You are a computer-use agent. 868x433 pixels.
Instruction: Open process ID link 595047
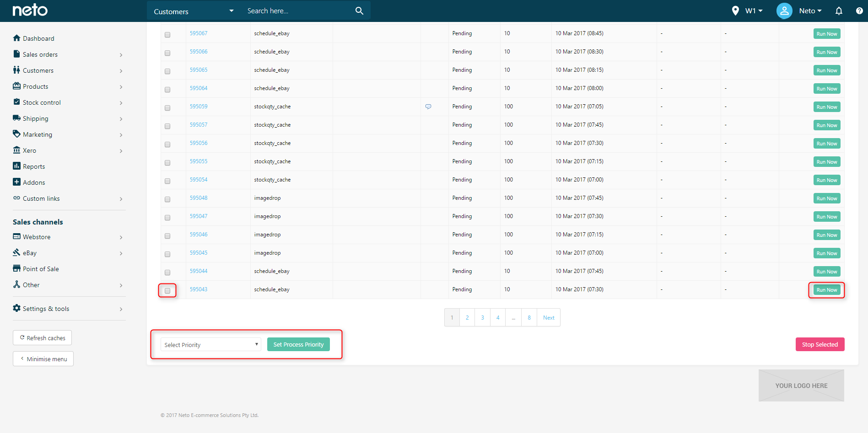click(199, 216)
